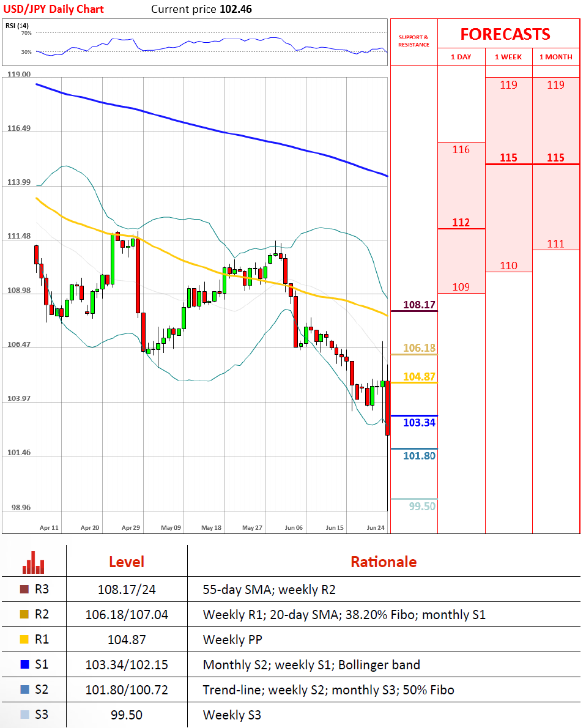The height and width of the screenshot is (728, 586).
Task: Click the R2 orange-brown color swatch
Action: pyautogui.click(x=24, y=614)
